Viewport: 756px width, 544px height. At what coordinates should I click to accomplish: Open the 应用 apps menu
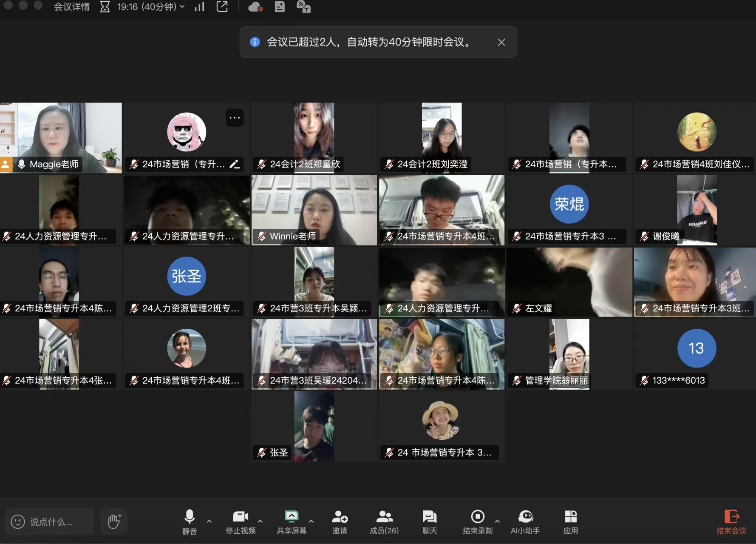[x=571, y=522]
